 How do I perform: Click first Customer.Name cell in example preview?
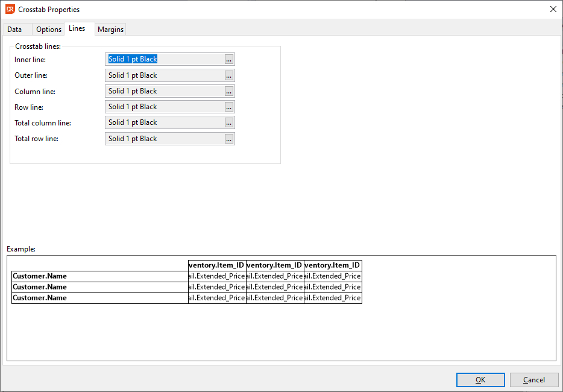[100, 276]
